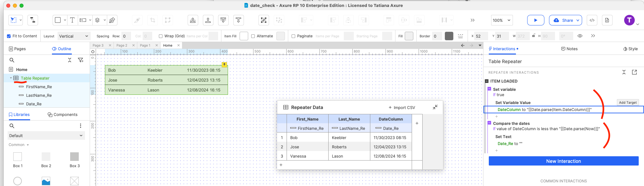Click the New Interaction button
The height and width of the screenshot is (186, 644).
(563, 161)
